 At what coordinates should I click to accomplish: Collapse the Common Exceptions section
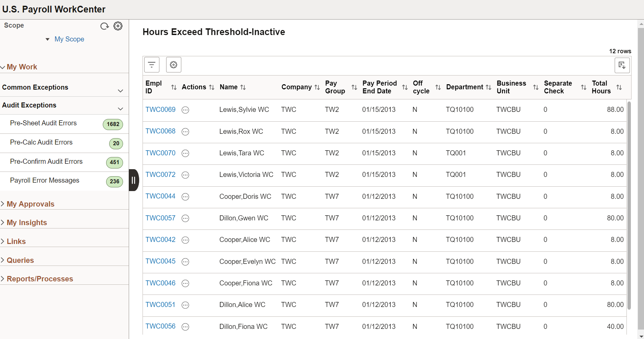[x=120, y=91]
